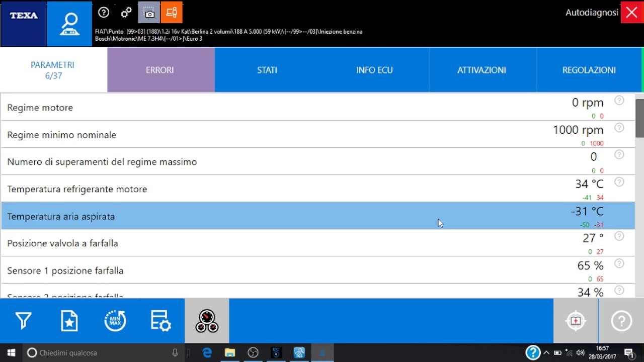Open File Explorer from the taskbar
This screenshot has height=362, width=644.
230,353
